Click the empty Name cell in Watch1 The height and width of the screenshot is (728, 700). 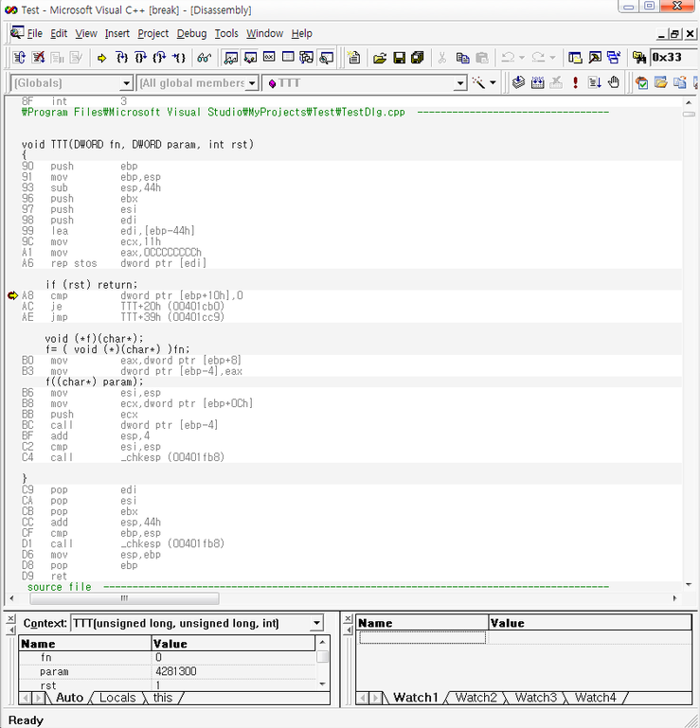pyautogui.click(x=422, y=637)
